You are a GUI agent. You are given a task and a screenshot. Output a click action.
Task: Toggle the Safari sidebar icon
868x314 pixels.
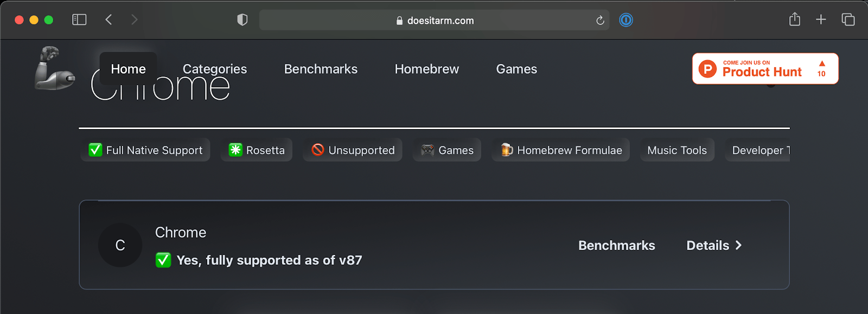(x=79, y=20)
